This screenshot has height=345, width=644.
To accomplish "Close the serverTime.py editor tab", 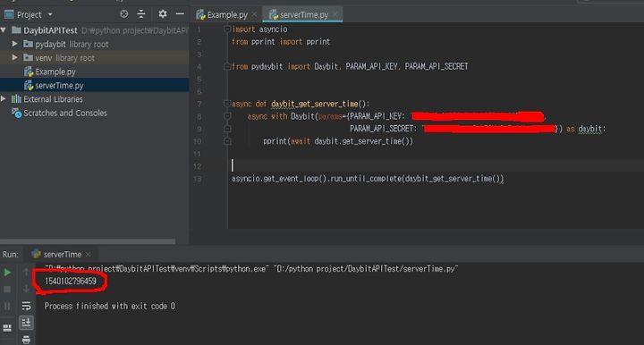I will click(335, 15).
